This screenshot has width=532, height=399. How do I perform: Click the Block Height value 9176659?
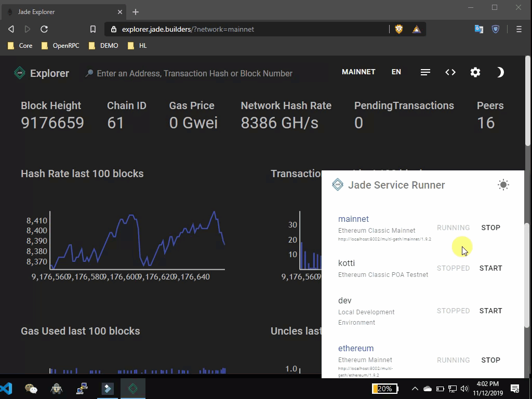tap(52, 123)
